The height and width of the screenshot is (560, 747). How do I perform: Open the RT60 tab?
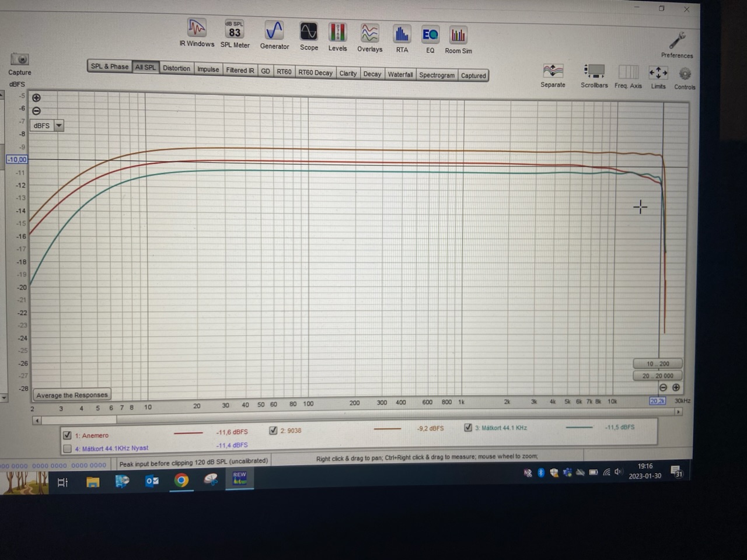coord(284,71)
